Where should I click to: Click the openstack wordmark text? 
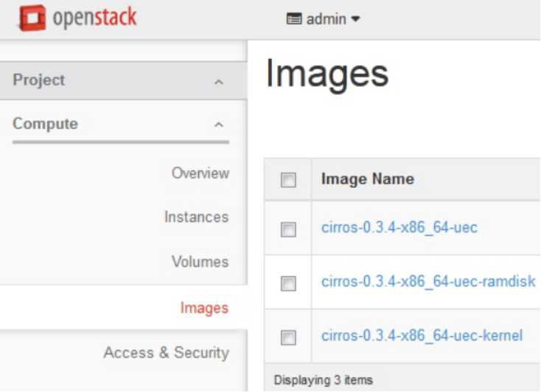click(x=95, y=17)
